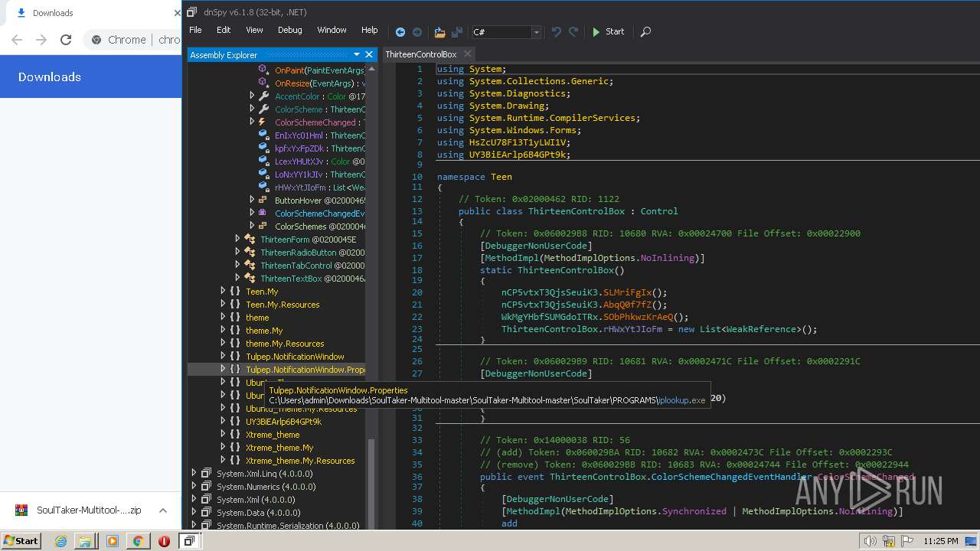
Task: Expand the ColorSchemeChanged event node
Action: [x=252, y=122]
